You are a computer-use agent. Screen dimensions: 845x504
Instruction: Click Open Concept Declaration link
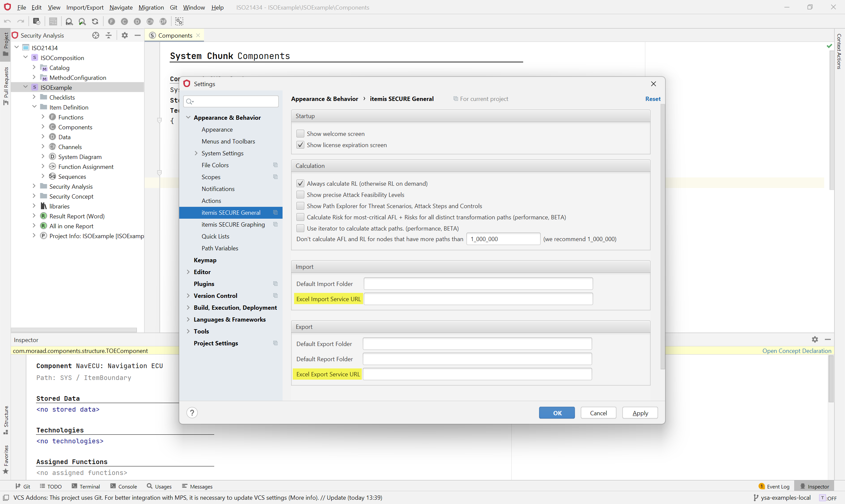pyautogui.click(x=796, y=351)
